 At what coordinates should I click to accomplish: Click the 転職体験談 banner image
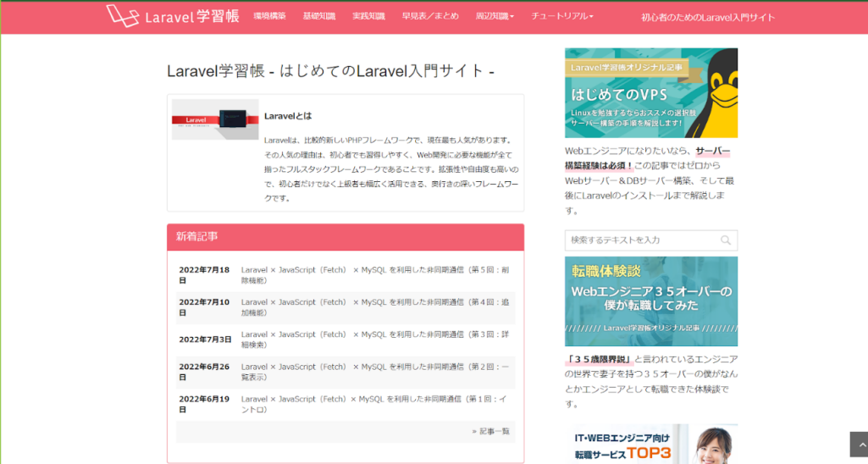pyautogui.click(x=651, y=301)
